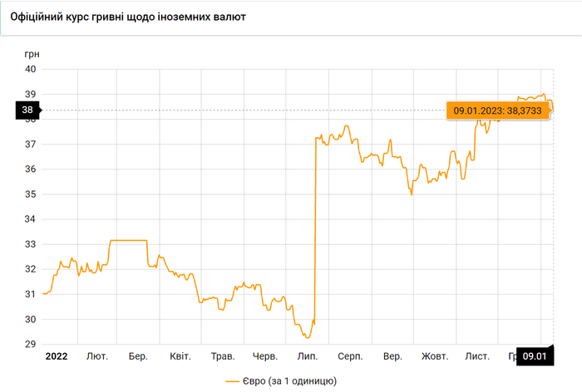Click the Бер. month label

point(138,356)
